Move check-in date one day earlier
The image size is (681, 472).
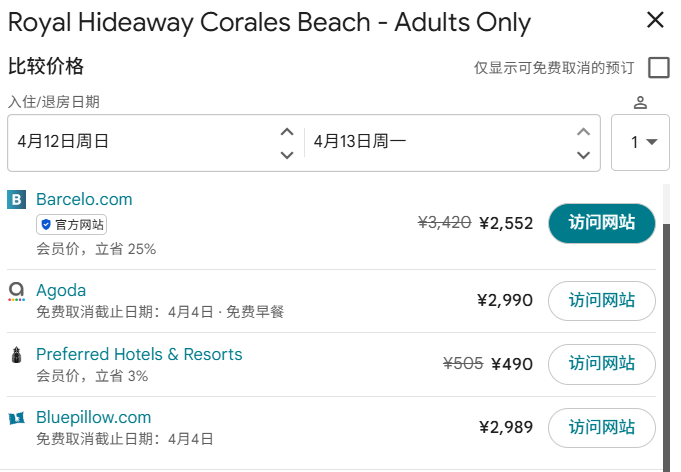[x=286, y=154]
